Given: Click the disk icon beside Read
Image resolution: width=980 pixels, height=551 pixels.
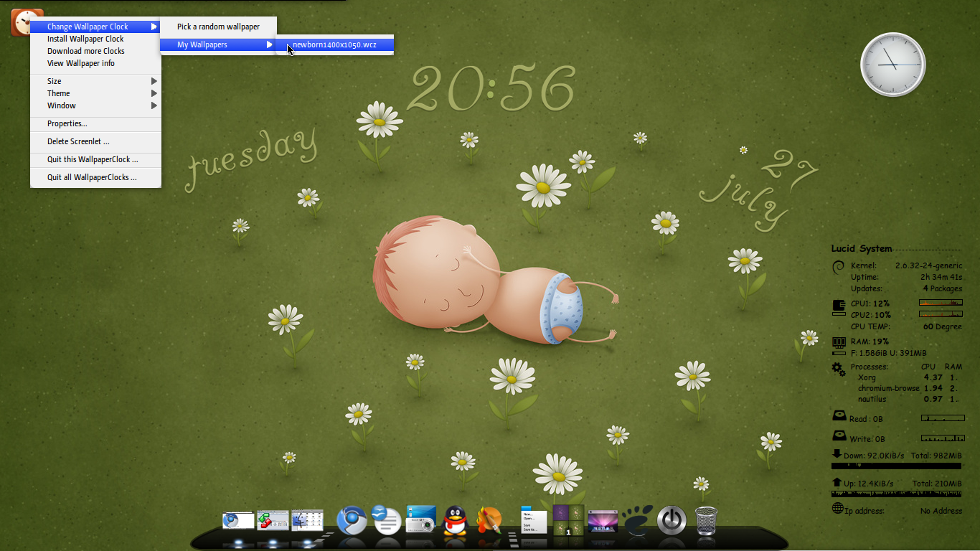Looking at the screenshot, I should pyautogui.click(x=839, y=416).
